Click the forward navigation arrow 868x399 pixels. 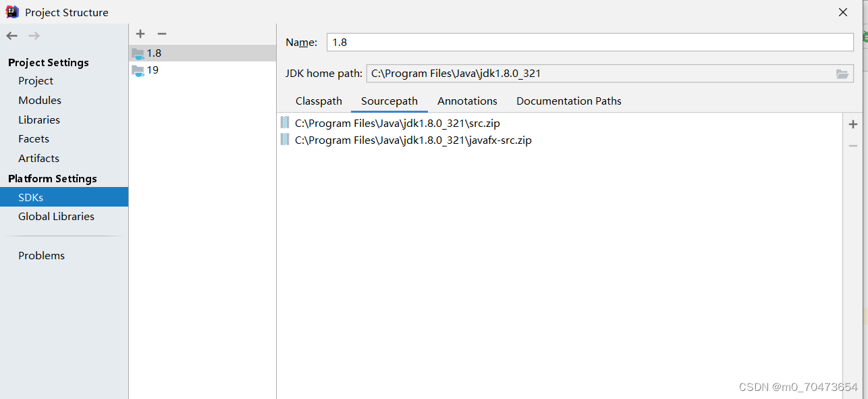pos(34,36)
